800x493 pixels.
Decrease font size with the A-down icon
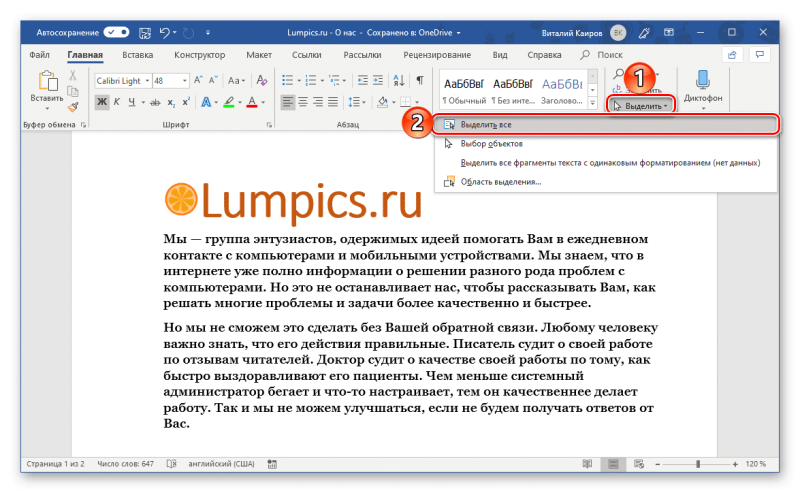pos(213,80)
